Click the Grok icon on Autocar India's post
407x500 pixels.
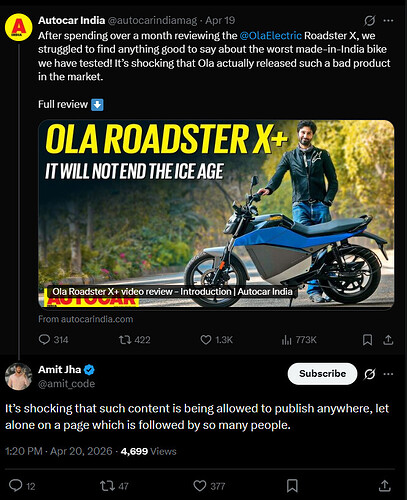pyautogui.click(x=369, y=21)
